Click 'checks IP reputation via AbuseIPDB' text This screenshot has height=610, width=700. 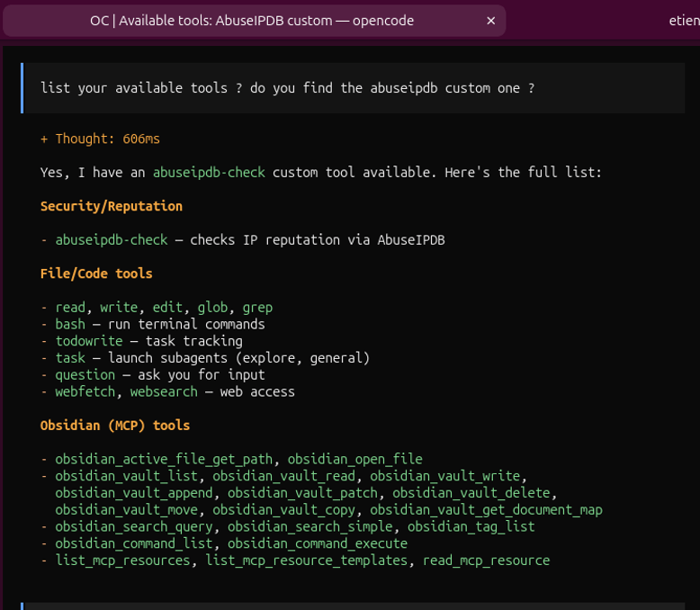tap(318, 240)
